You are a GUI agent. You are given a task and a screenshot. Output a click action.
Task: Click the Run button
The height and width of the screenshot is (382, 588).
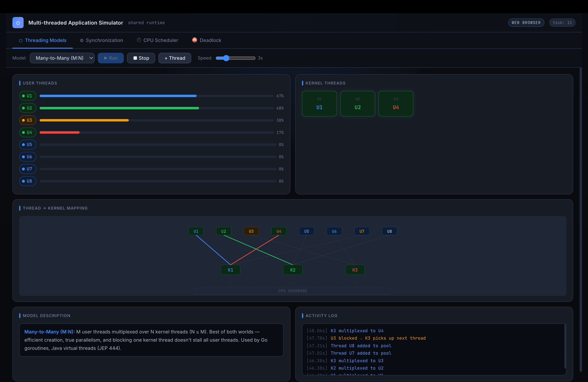111,58
